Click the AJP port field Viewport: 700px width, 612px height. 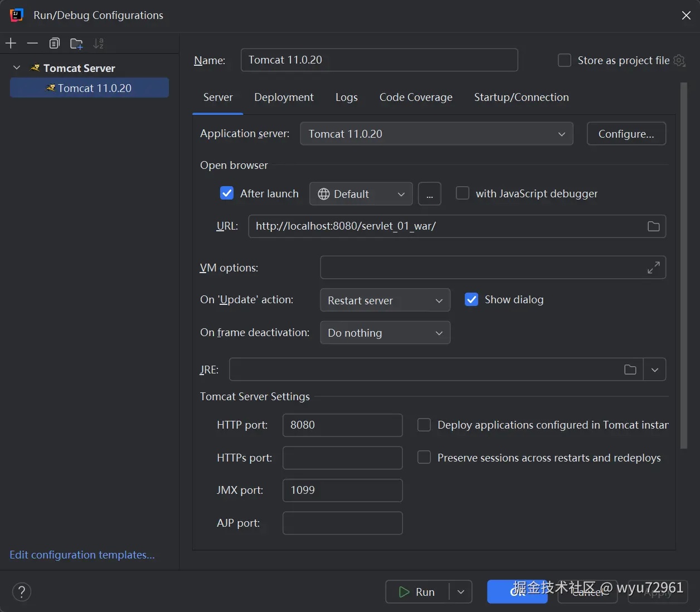(343, 523)
